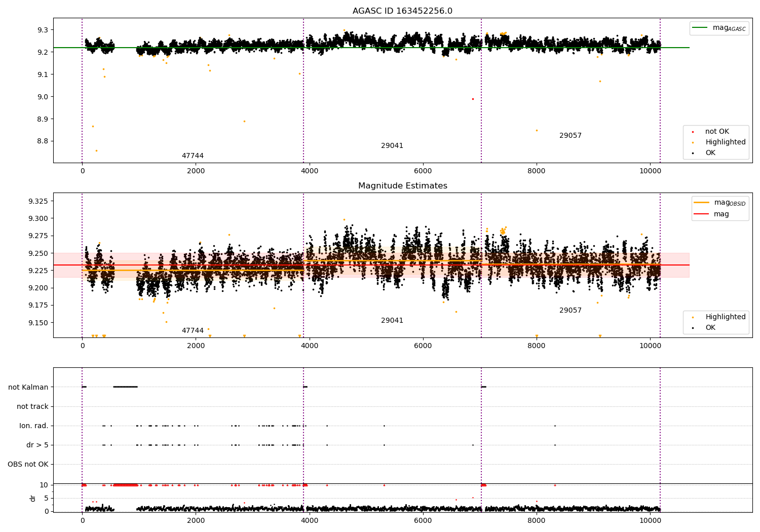Click the 9.200 y-axis tick label
Viewport: 760px width, 532px height.
pos(39,288)
